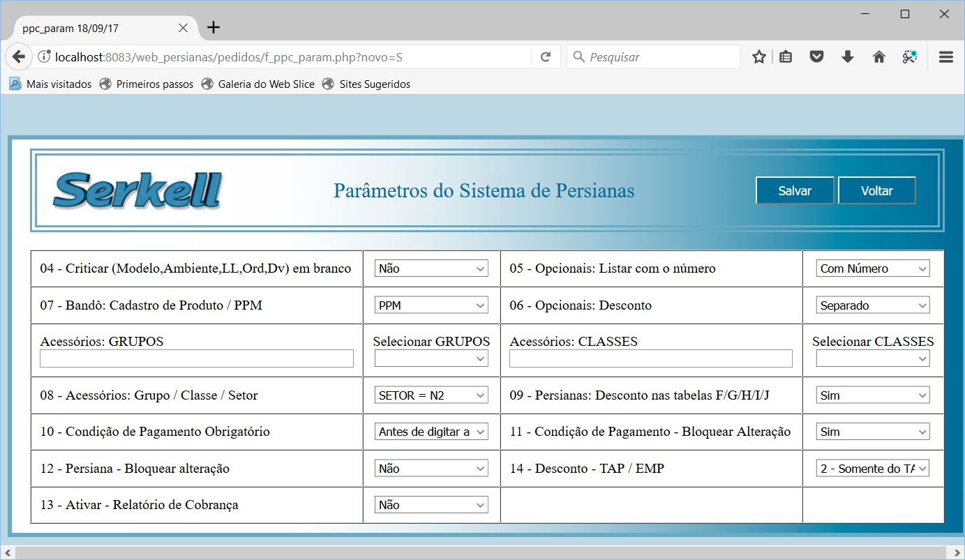Image resolution: width=965 pixels, height=560 pixels.
Task: Click the label 08 - Acessórios: Grupo / Classe / Setor
Action: pos(149,395)
